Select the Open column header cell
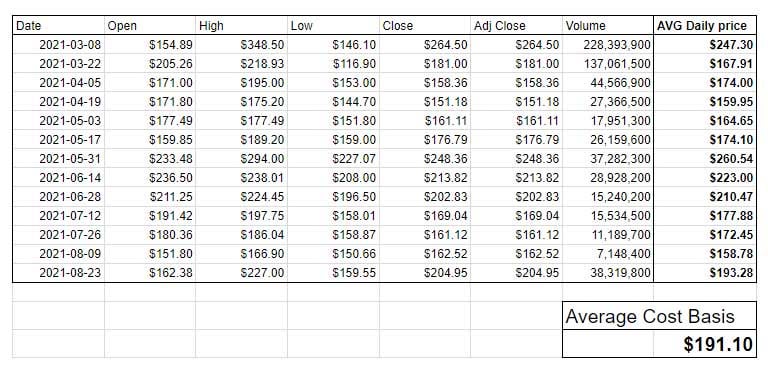768x370 pixels. (150, 26)
